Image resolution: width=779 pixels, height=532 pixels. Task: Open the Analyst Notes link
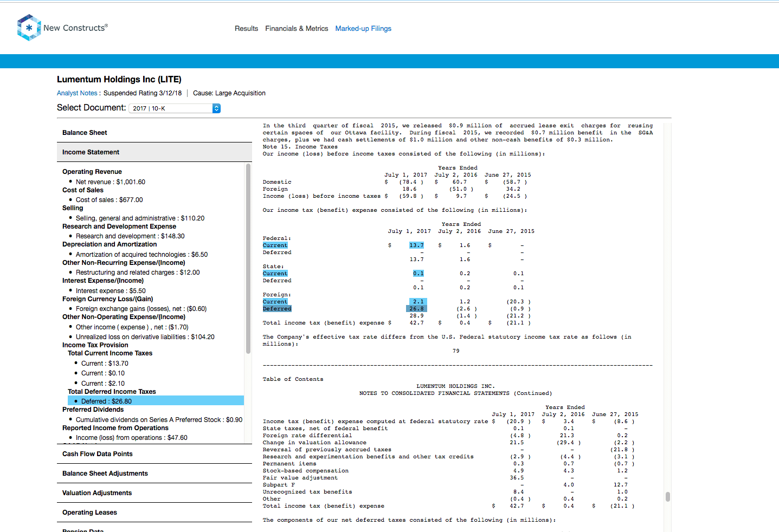77,93
